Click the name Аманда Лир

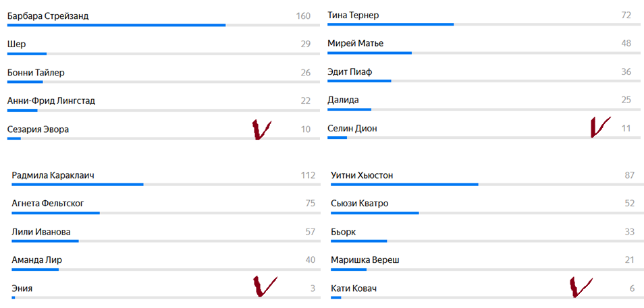pyautogui.click(x=37, y=260)
